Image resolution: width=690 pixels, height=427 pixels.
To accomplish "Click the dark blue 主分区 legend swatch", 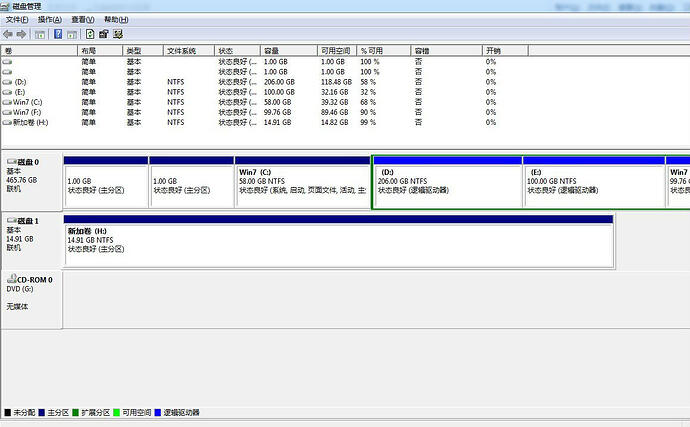I will tap(42, 412).
